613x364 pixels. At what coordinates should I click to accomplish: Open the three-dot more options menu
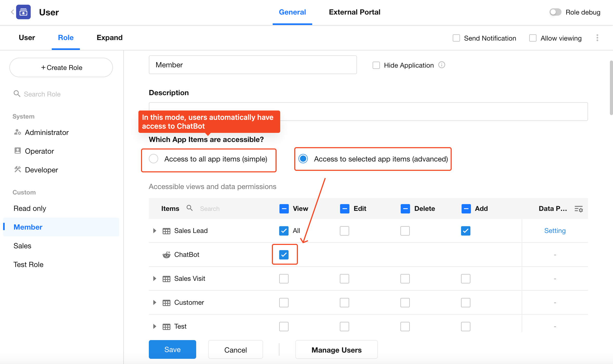[597, 38]
